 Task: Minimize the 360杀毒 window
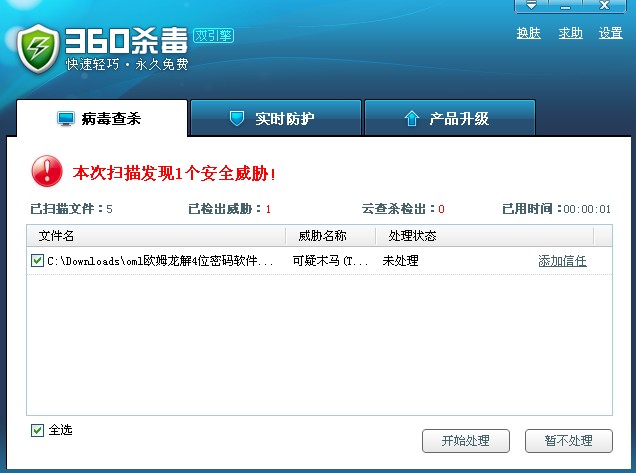pyautogui.click(x=567, y=6)
